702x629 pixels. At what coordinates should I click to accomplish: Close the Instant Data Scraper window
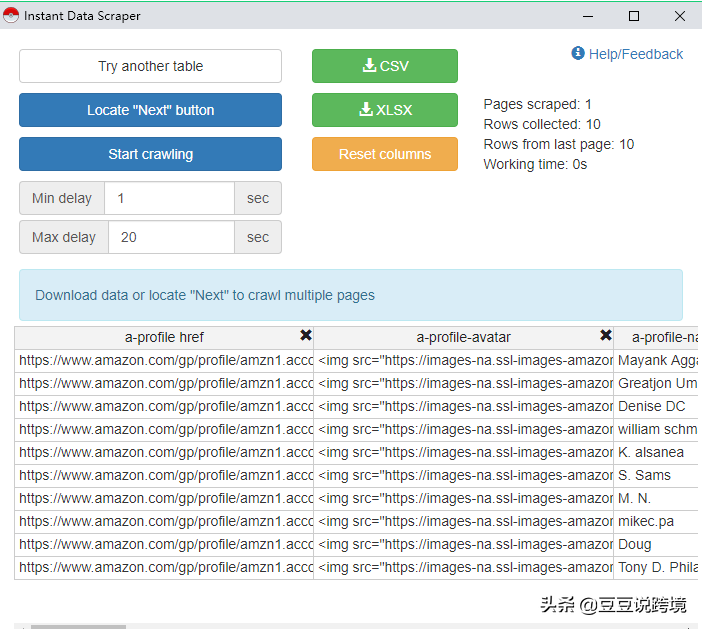680,16
